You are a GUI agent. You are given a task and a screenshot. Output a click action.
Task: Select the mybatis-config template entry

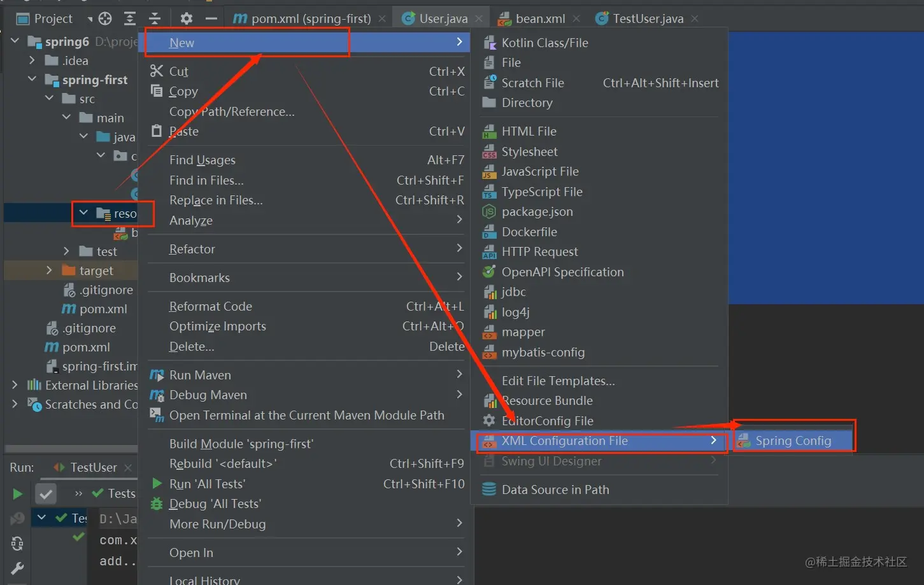pyautogui.click(x=543, y=352)
